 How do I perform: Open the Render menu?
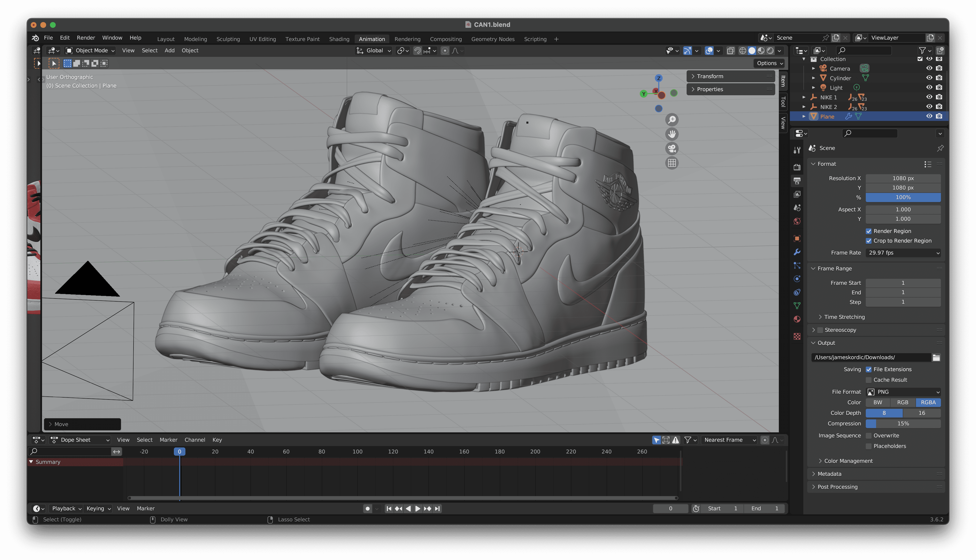(85, 38)
